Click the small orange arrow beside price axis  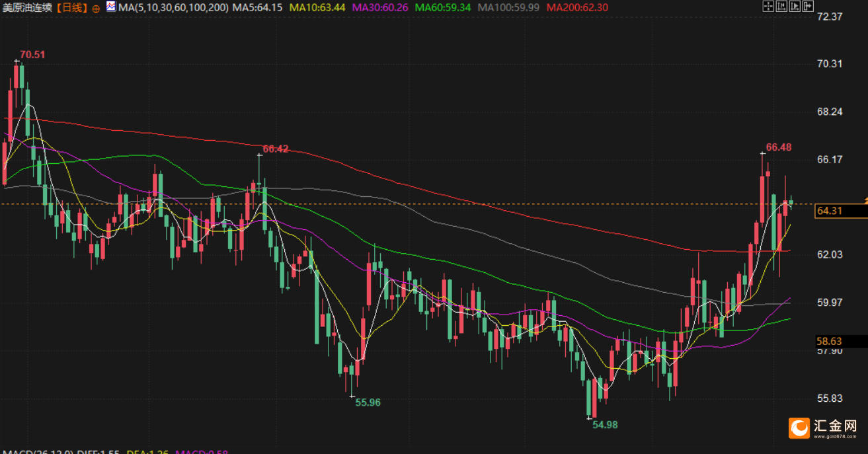[865, 199]
